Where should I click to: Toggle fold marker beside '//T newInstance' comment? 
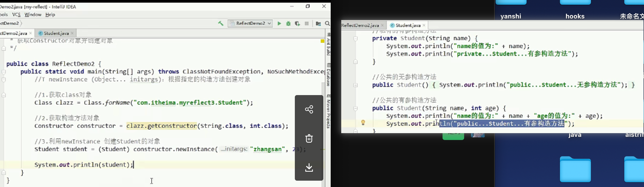(x=4, y=80)
